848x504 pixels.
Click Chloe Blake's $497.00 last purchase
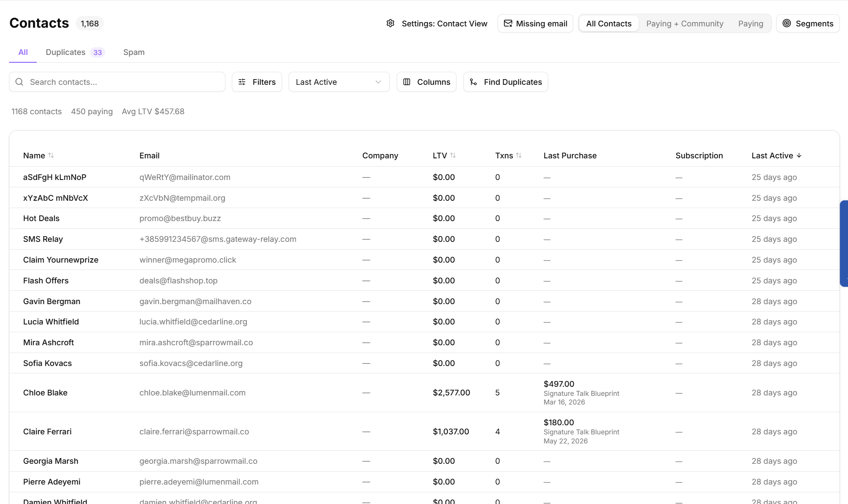pos(559,384)
